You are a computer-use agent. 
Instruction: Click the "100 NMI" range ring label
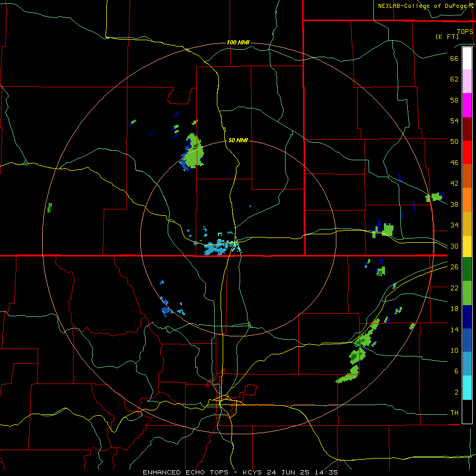(239, 42)
